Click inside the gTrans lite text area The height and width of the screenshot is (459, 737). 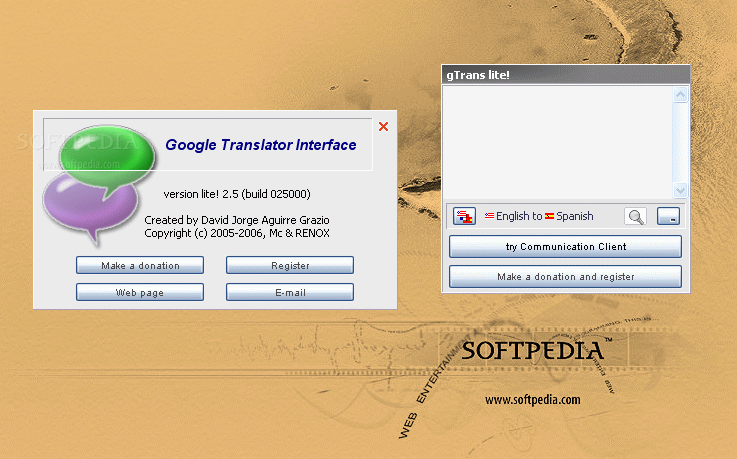coord(558,142)
